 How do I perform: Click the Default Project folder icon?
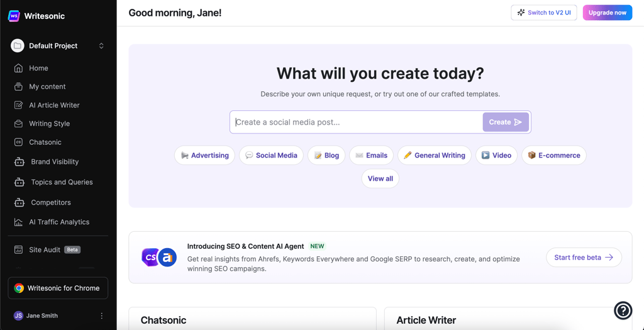coord(17,46)
